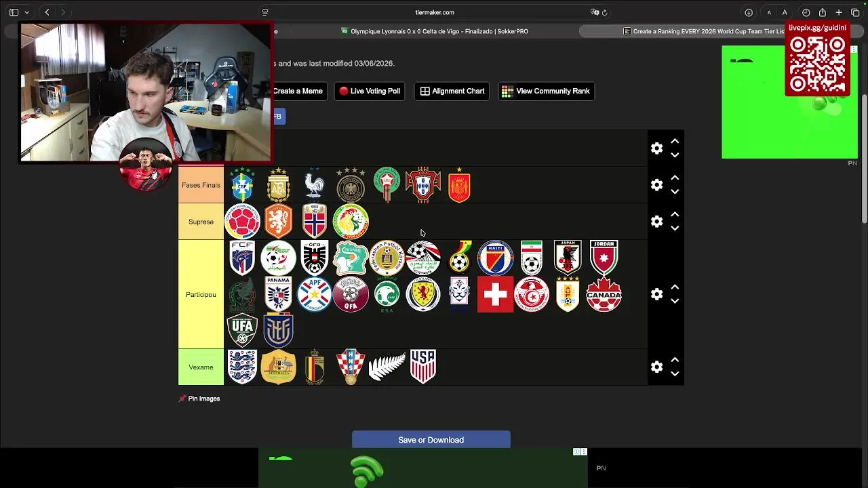Switch to the Olympique Lyonnais SokkerPRO tab
Viewport: 868px width, 488px height.
435,31
